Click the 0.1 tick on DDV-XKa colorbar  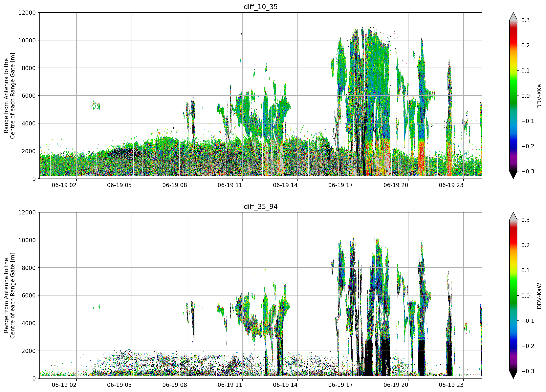[x=525, y=71]
